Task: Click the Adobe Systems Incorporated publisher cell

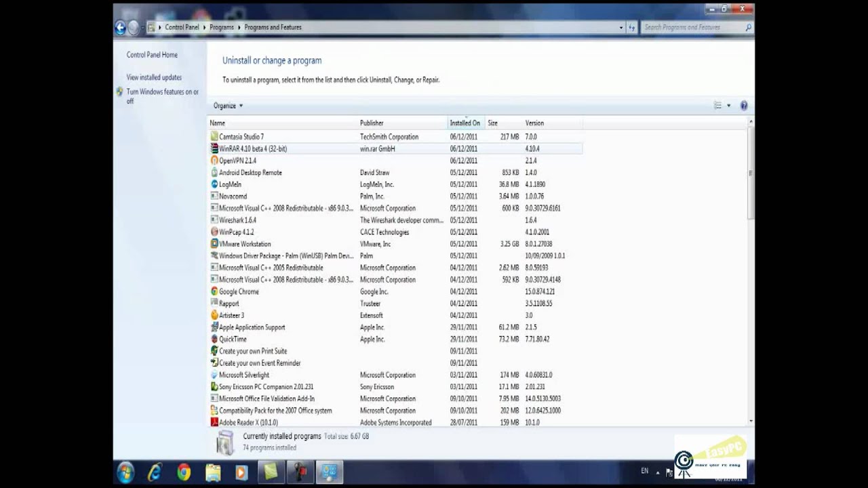Action: coord(395,422)
